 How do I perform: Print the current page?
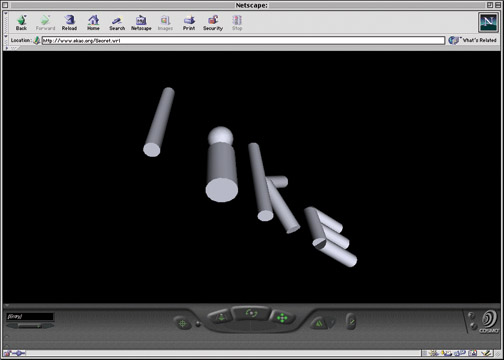coord(189,23)
